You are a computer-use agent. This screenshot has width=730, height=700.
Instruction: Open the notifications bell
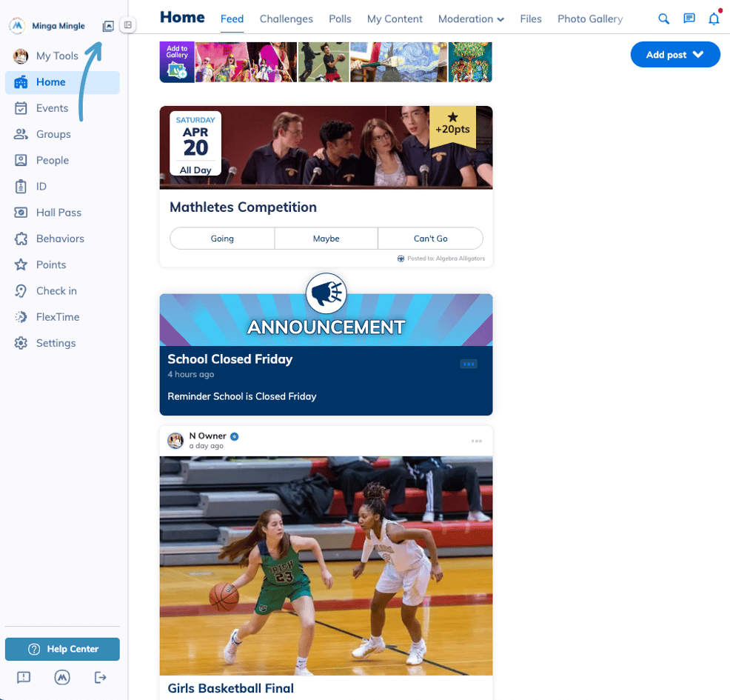coord(714,19)
